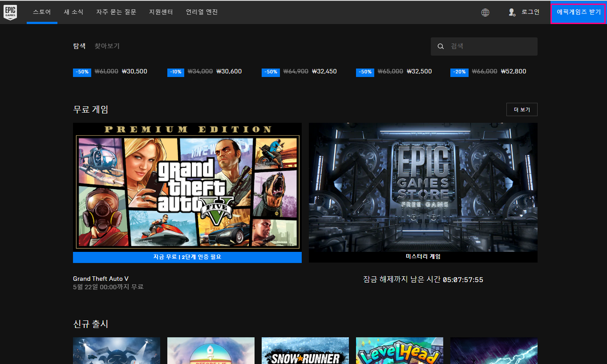
Task: Open the 스토어 tab
Action: (42, 12)
